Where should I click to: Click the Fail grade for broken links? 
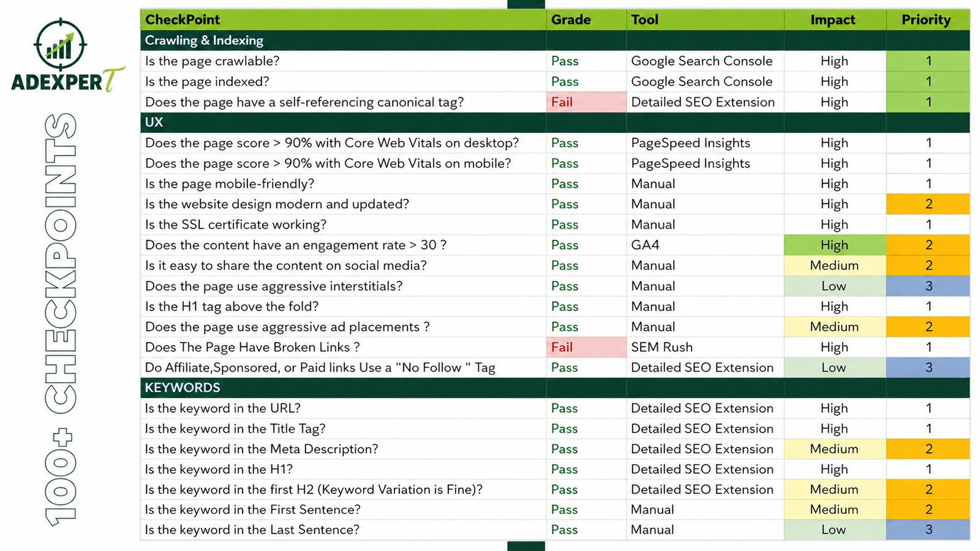(586, 347)
